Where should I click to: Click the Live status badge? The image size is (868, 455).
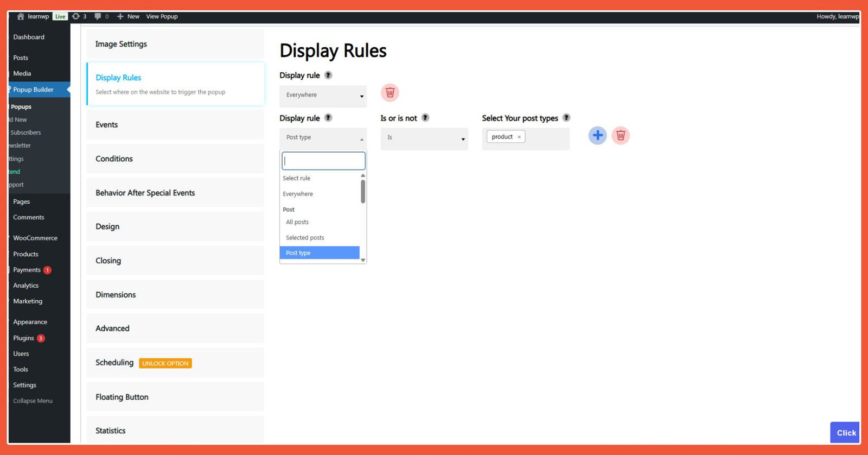[x=60, y=16]
